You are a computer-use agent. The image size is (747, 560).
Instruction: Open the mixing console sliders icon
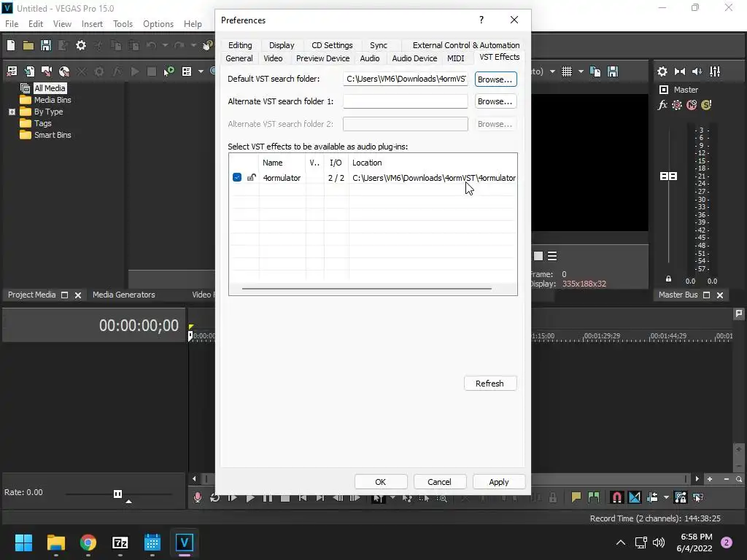(x=715, y=71)
